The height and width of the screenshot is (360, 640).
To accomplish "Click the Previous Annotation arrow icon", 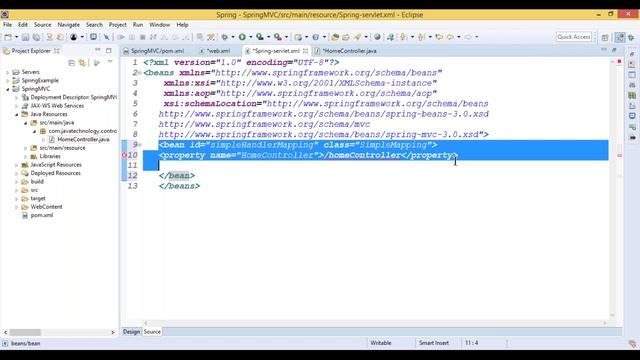I will [422, 37].
